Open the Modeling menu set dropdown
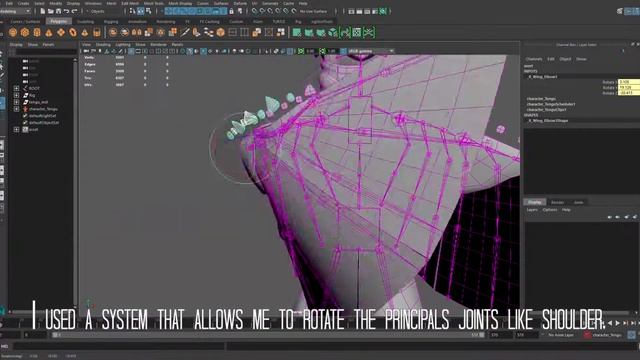The width and height of the screenshot is (640, 360). (x=16, y=11)
